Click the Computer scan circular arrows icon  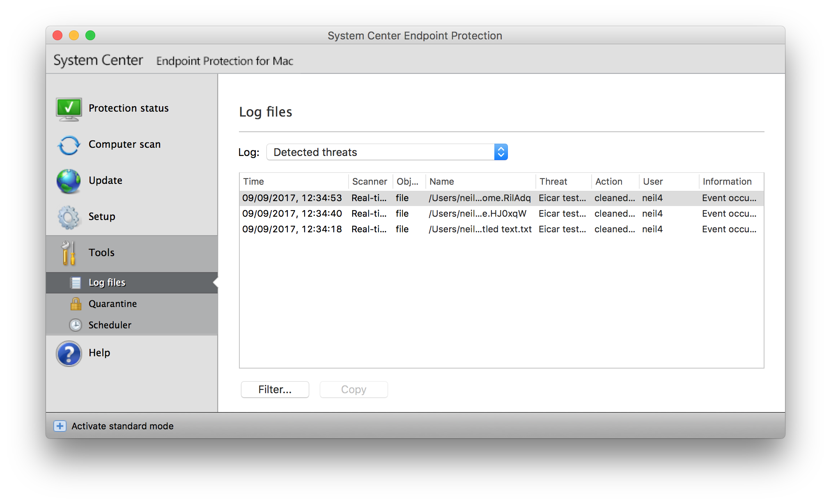pyautogui.click(x=69, y=145)
